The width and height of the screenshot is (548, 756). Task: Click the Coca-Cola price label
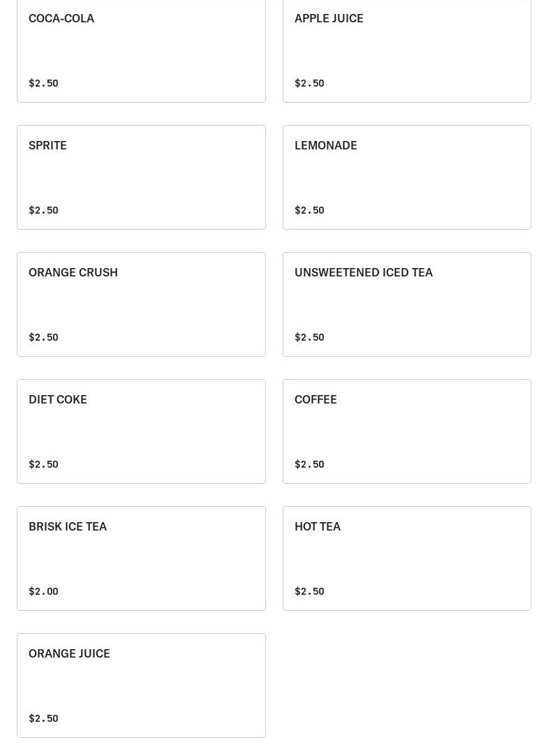[x=43, y=83]
